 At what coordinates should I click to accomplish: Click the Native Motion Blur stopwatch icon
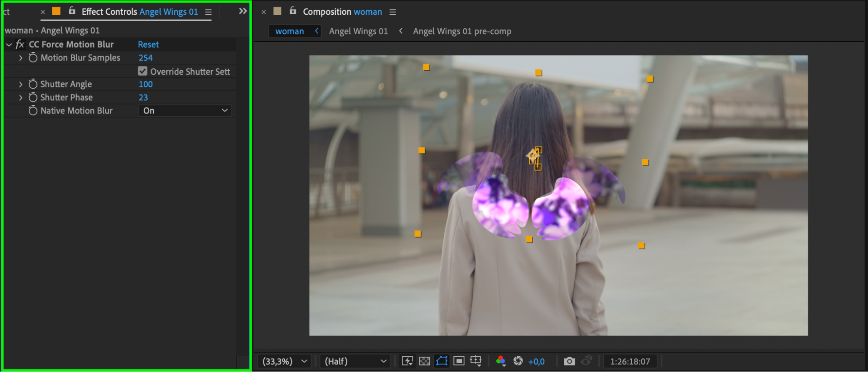tap(33, 111)
